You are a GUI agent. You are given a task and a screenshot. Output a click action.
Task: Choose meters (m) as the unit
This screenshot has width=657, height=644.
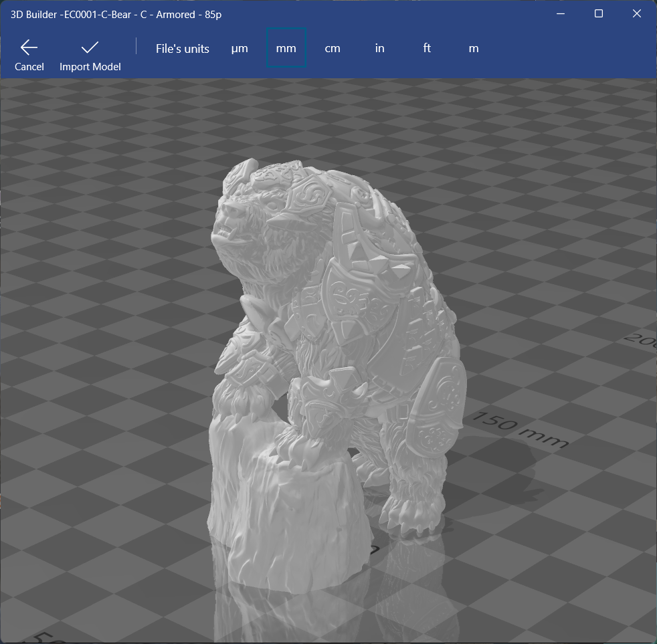click(x=474, y=49)
